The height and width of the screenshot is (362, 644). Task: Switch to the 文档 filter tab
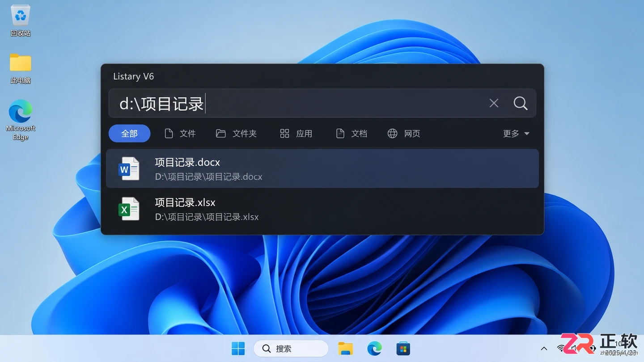pos(352,133)
